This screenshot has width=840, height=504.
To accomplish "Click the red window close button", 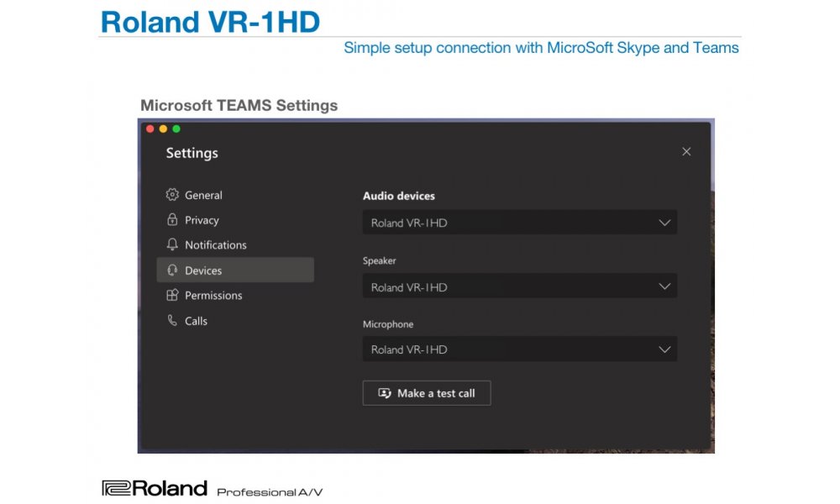I will pyautogui.click(x=150, y=129).
